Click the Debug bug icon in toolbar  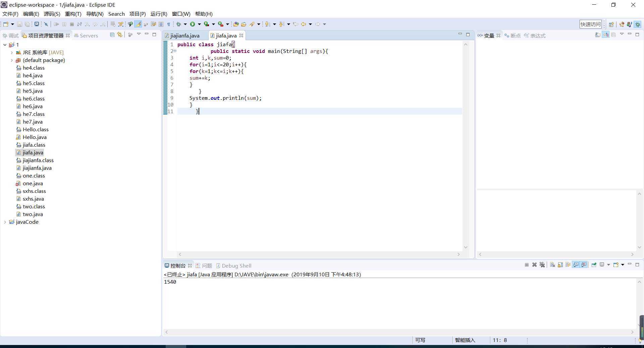click(x=179, y=24)
